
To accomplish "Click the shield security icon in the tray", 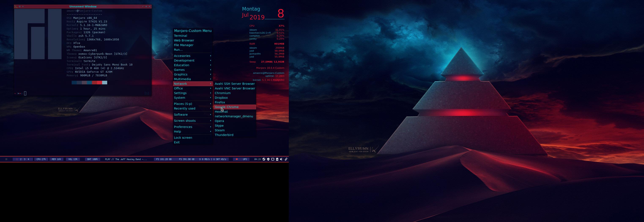I will pyautogui.click(x=268, y=159).
